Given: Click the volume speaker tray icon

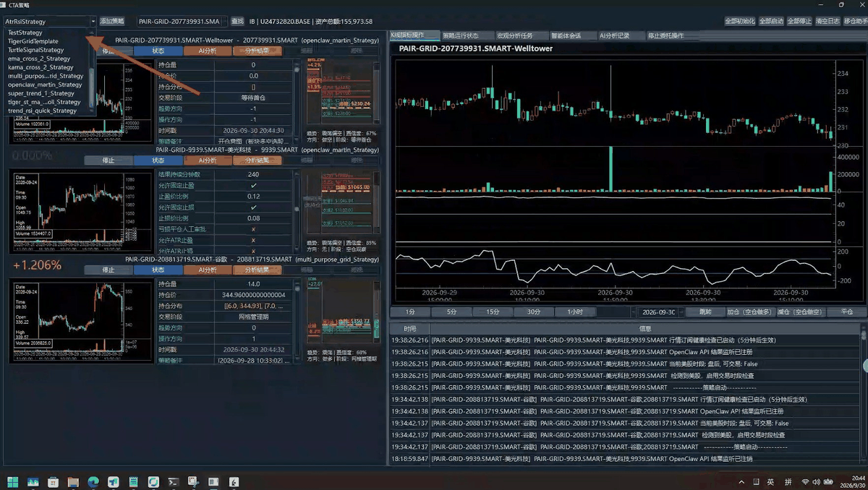Looking at the screenshot, I should (x=815, y=482).
